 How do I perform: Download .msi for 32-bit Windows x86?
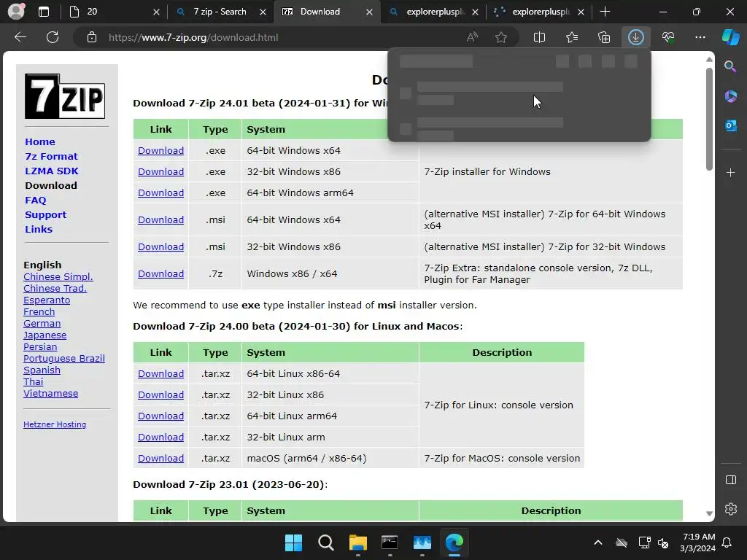[160, 246]
